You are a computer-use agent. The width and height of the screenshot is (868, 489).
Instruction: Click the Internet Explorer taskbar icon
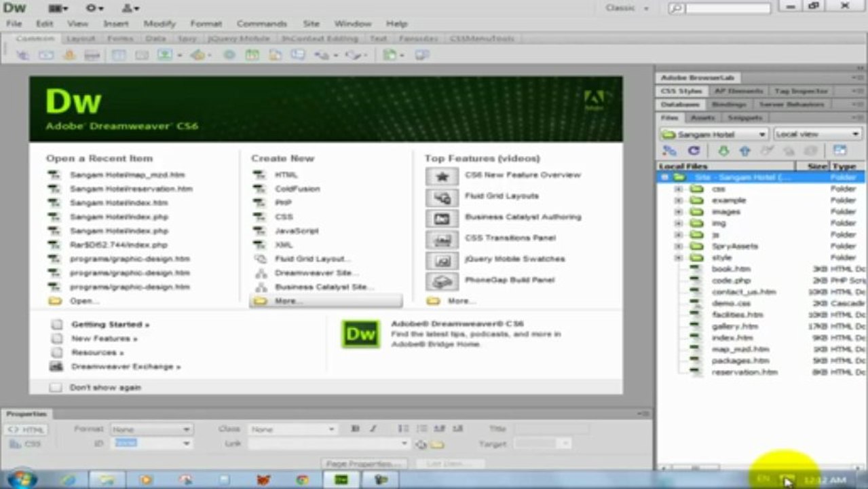click(67, 479)
